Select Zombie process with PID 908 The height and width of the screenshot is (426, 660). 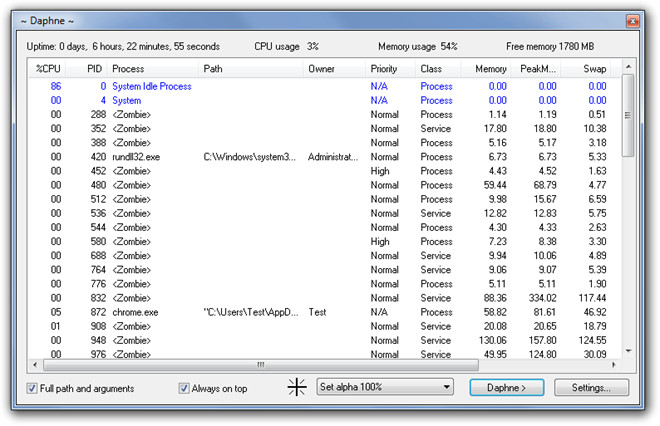(x=325, y=326)
